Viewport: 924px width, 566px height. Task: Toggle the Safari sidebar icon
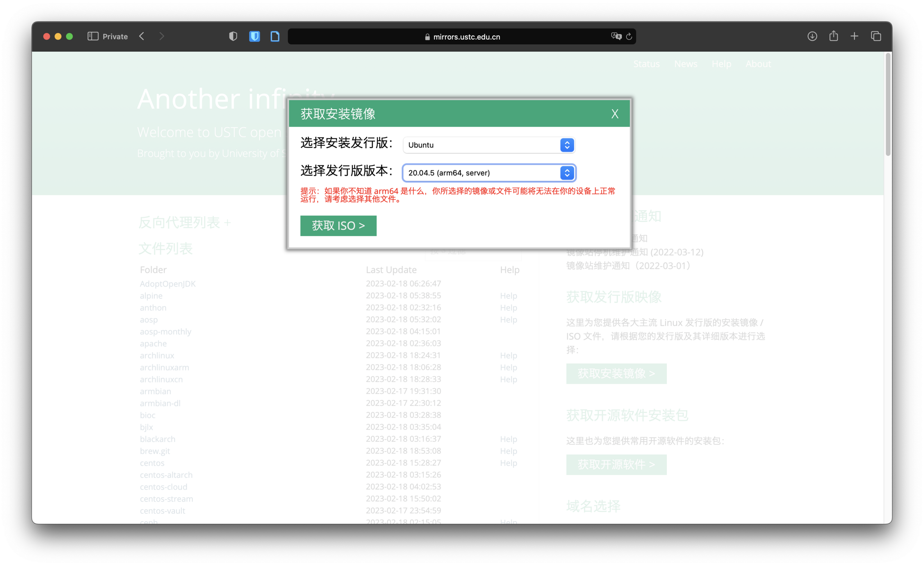(x=93, y=36)
